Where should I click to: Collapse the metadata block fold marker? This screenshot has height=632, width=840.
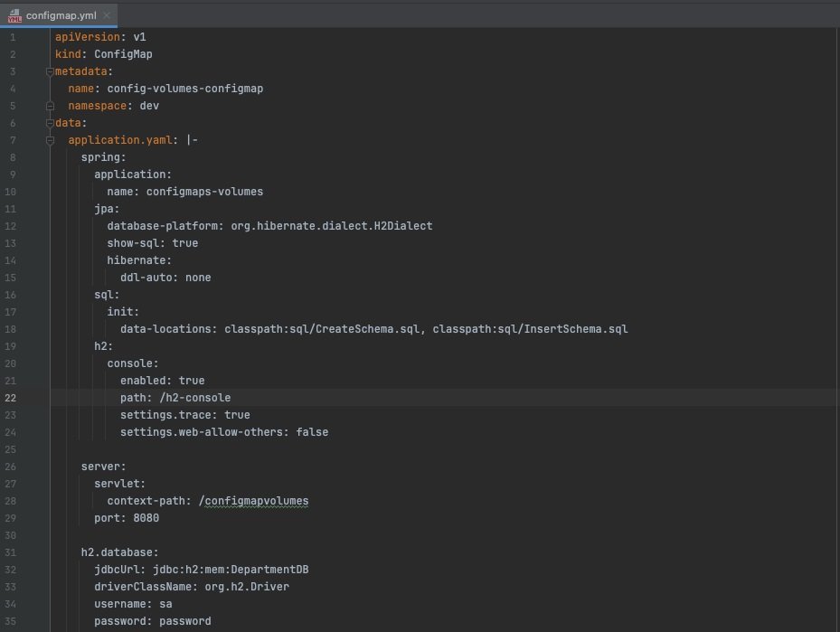point(50,71)
